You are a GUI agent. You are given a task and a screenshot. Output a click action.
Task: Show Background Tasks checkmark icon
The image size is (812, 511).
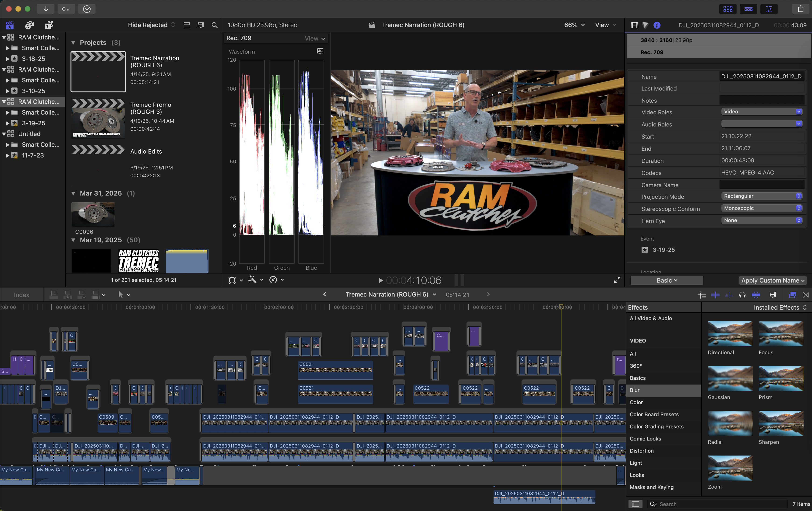(87, 9)
